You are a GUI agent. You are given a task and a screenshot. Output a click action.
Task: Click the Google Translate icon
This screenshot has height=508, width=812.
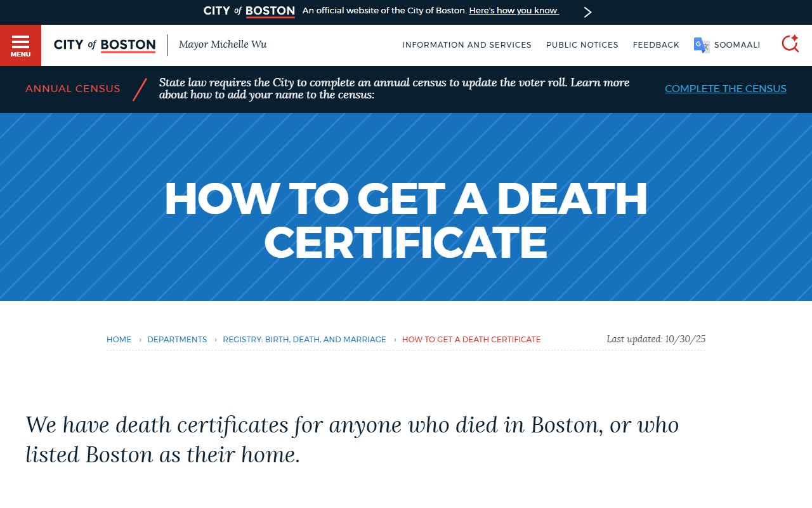(x=702, y=45)
